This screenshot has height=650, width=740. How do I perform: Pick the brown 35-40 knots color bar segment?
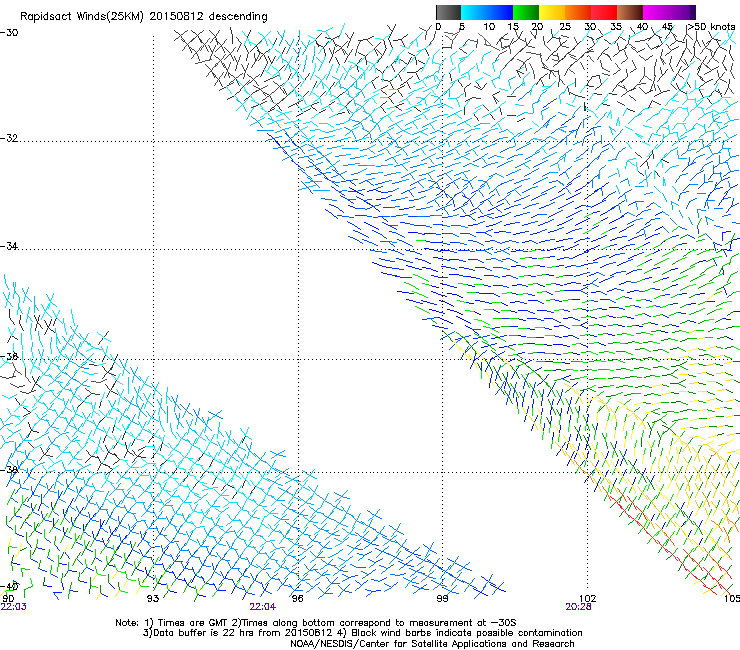point(630,12)
